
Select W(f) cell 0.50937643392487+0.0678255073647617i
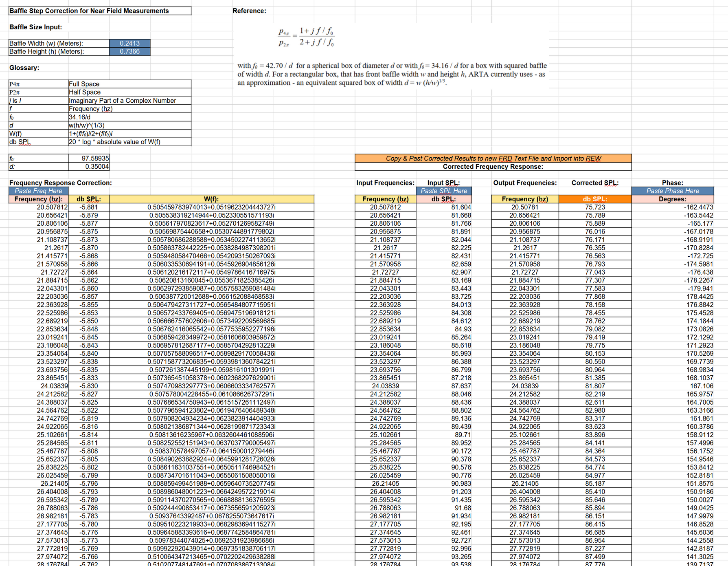tap(211, 516)
